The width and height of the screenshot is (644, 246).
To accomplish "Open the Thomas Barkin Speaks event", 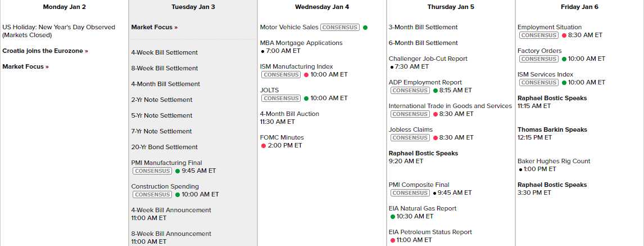I will coord(552,129).
